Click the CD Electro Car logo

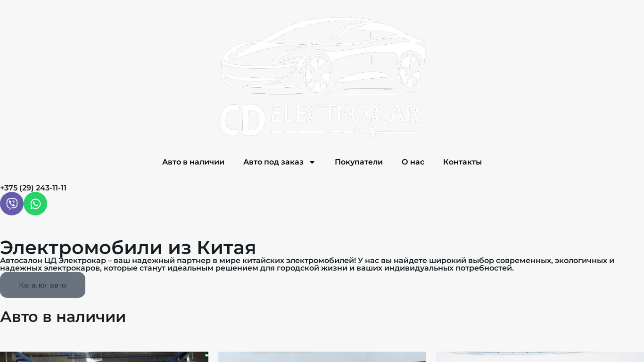tap(322, 76)
